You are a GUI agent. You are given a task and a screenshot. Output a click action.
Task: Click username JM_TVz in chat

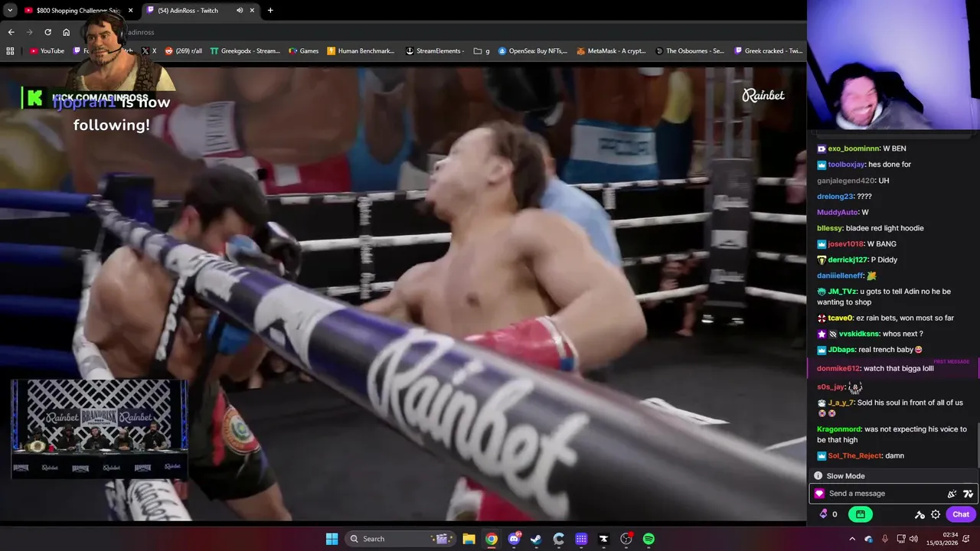click(x=842, y=292)
